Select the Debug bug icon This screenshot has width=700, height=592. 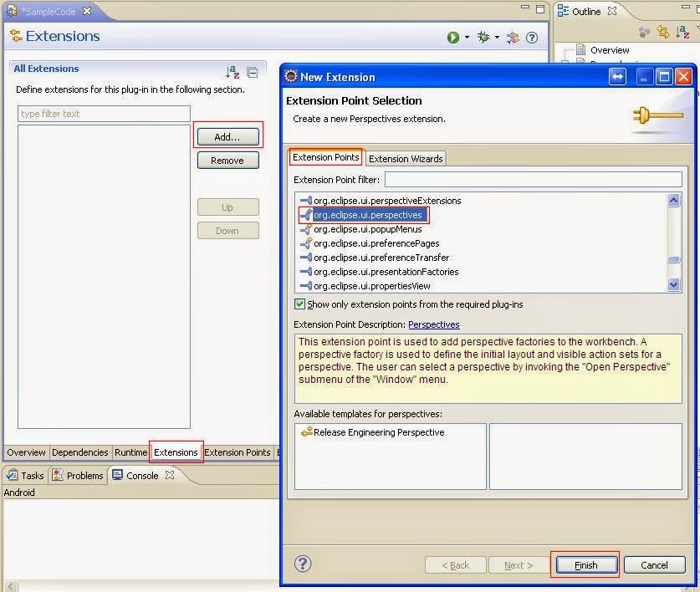(x=482, y=37)
